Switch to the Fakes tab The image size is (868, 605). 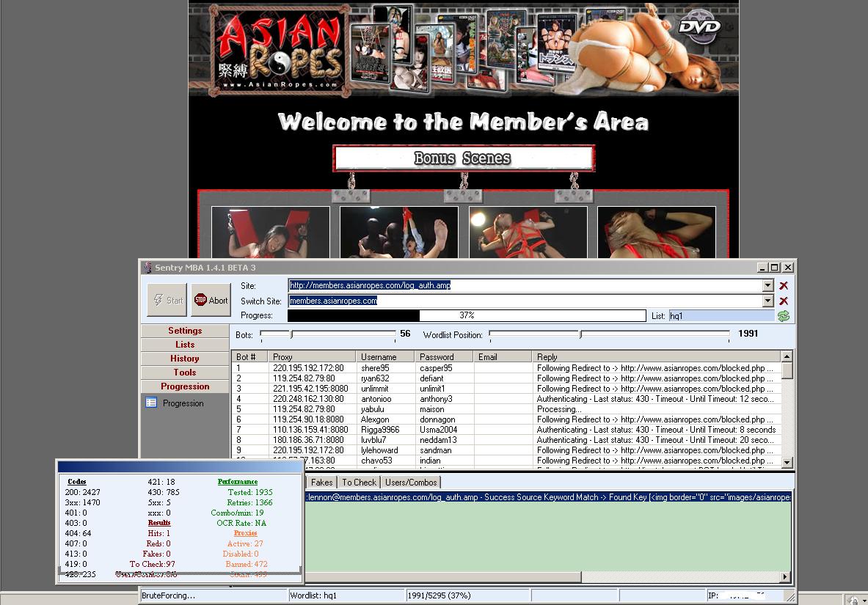tap(321, 482)
